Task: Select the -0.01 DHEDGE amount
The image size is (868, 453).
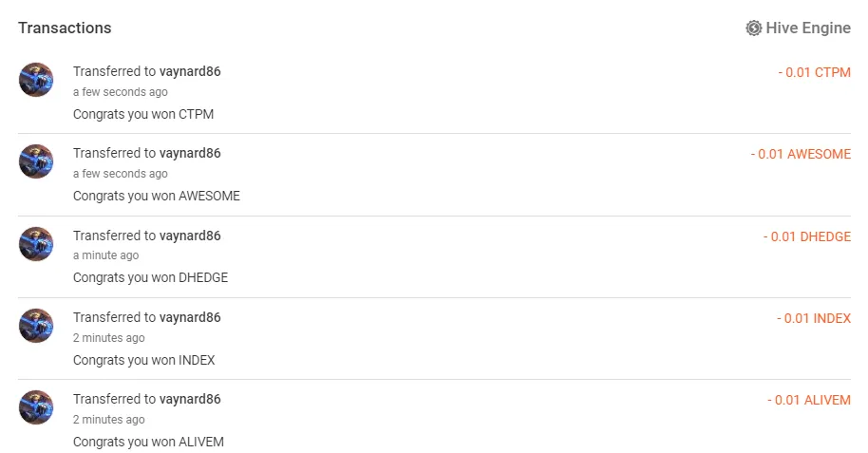Action: click(x=807, y=237)
